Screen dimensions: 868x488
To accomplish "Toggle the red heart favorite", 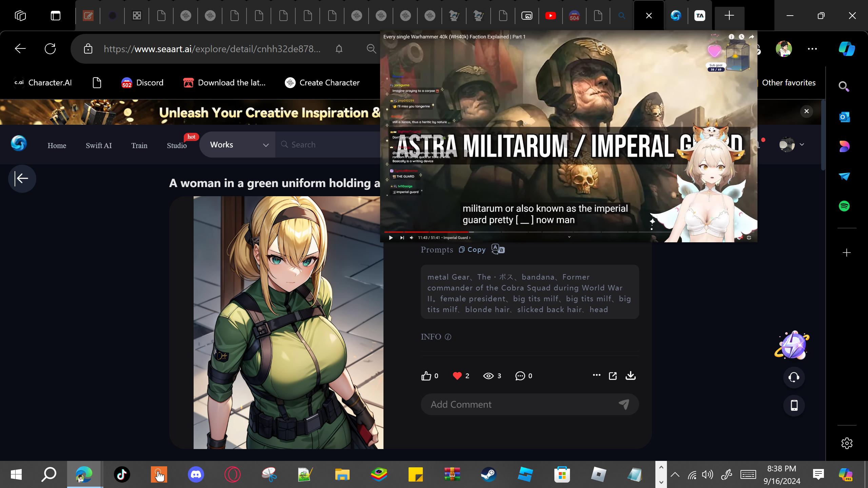I will (x=457, y=376).
